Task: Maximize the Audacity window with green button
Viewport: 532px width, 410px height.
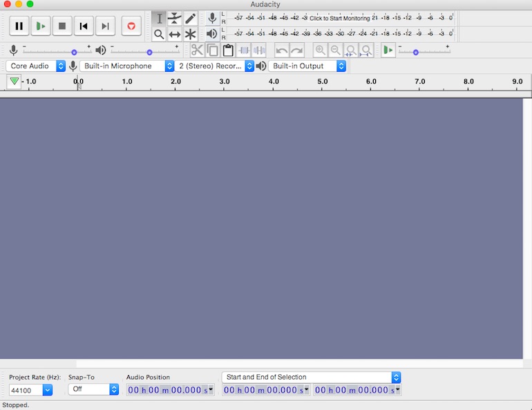Action: click(30, 4)
